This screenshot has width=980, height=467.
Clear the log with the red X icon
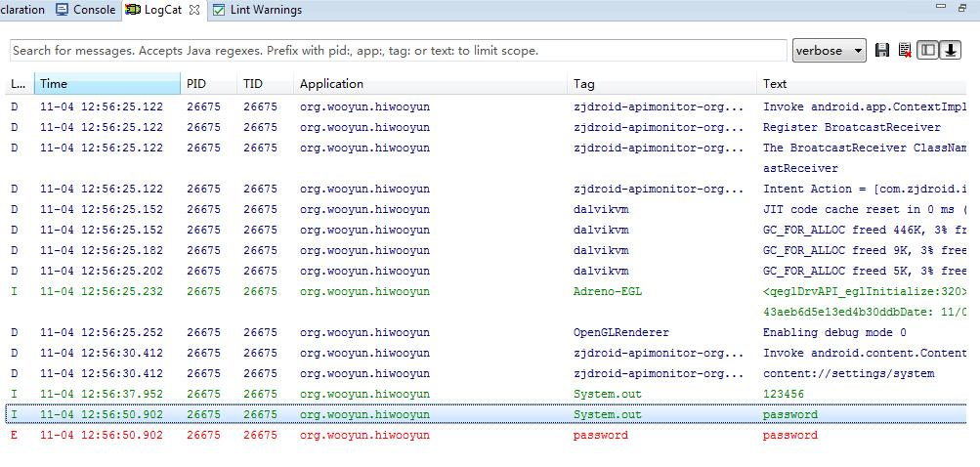(x=905, y=51)
